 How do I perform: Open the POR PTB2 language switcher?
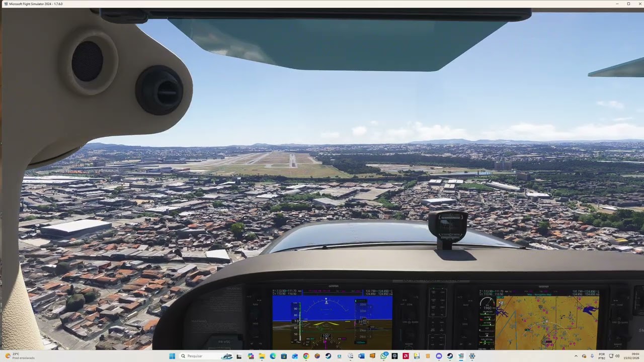602,356
